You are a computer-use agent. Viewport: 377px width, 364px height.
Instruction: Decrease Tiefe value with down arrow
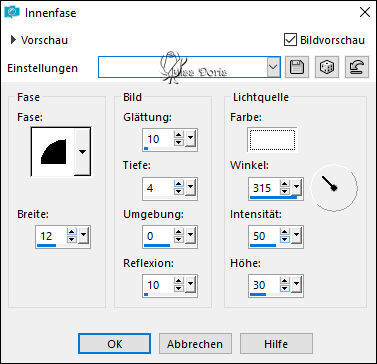click(179, 191)
